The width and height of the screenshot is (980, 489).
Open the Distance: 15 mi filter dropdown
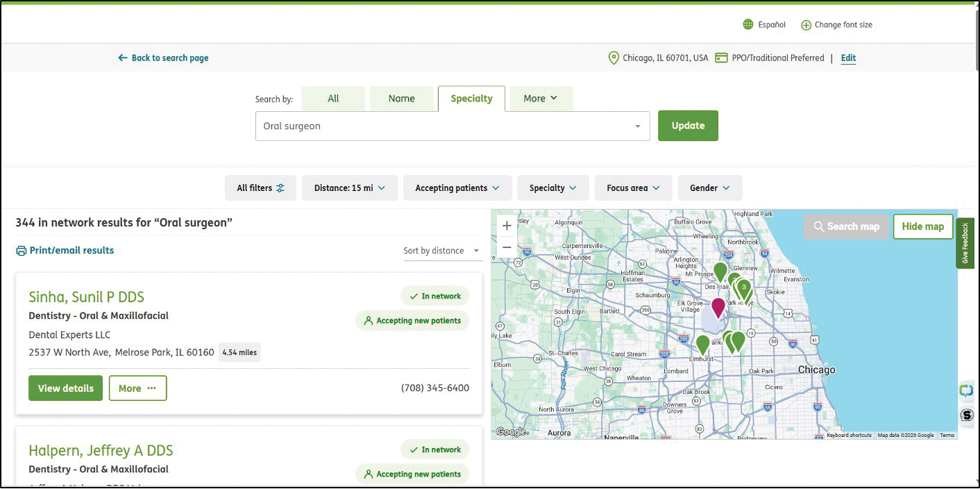[350, 188]
